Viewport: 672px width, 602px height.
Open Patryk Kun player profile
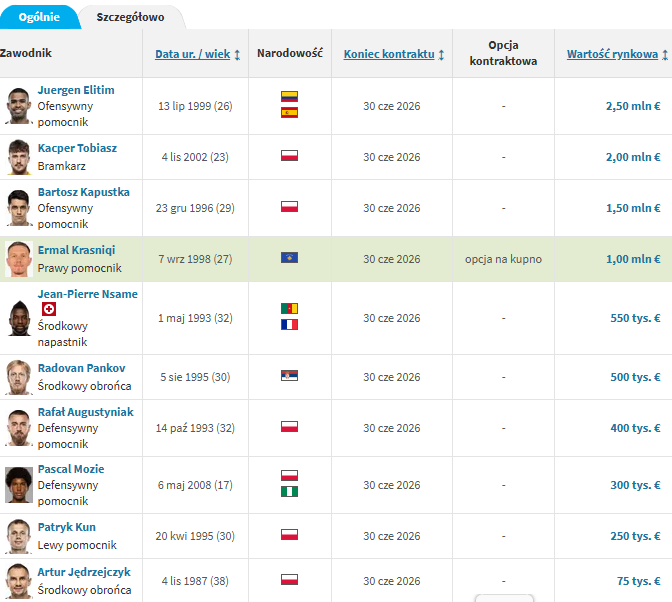click(x=66, y=527)
